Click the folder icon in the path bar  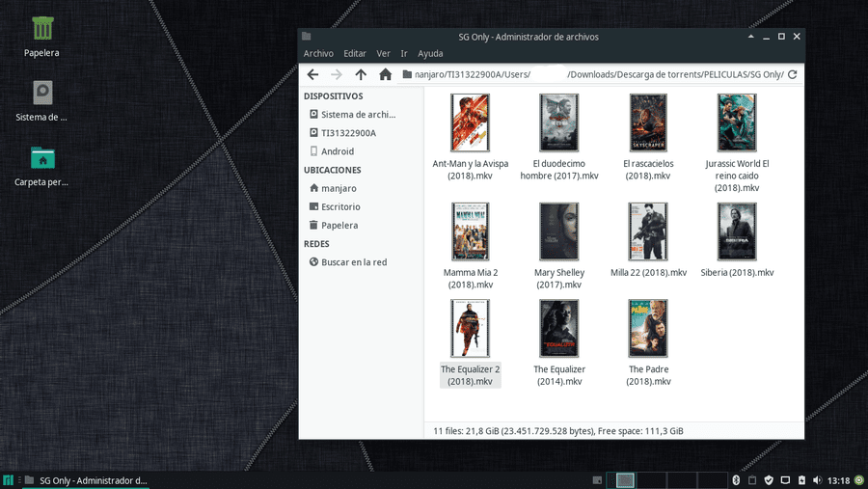407,74
